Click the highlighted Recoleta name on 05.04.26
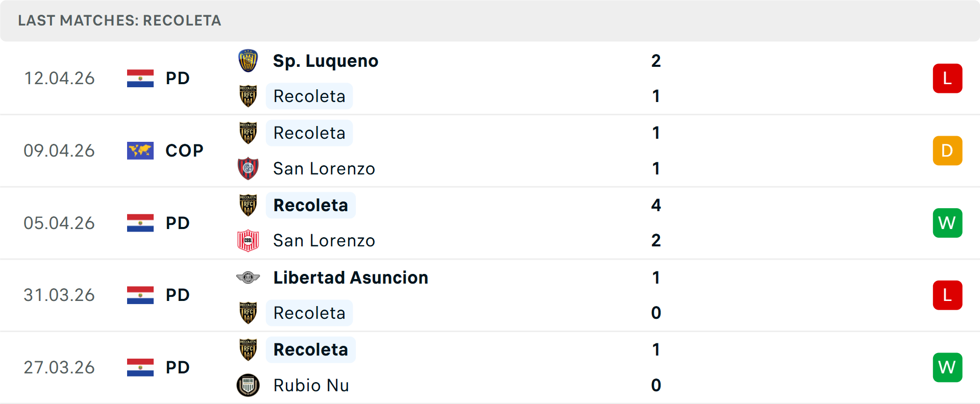 tap(310, 205)
